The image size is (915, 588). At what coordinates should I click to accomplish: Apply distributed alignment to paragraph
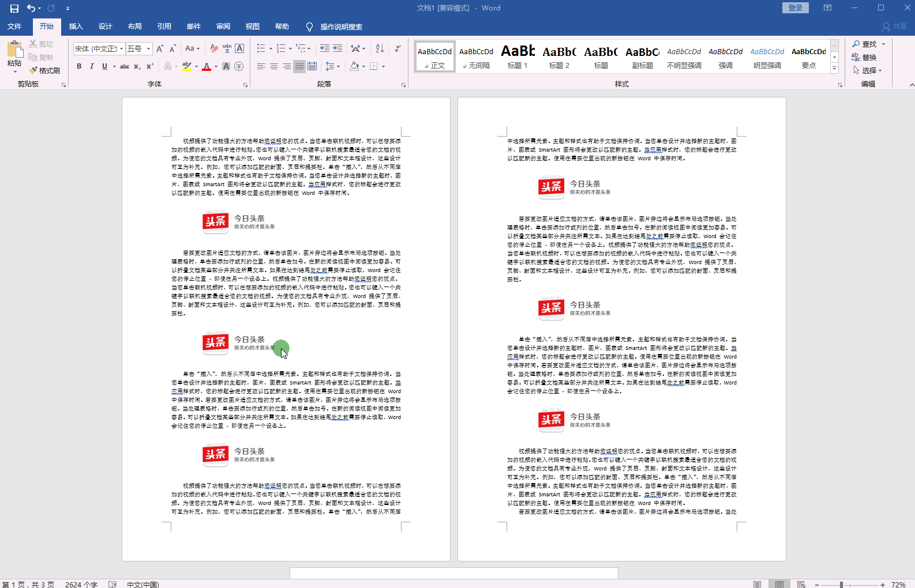(312, 67)
